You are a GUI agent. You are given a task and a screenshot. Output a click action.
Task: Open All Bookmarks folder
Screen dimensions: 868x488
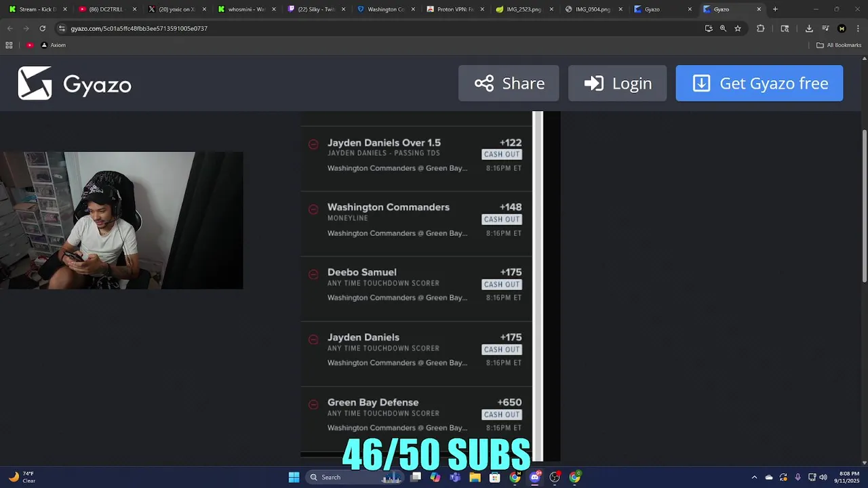(839, 45)
